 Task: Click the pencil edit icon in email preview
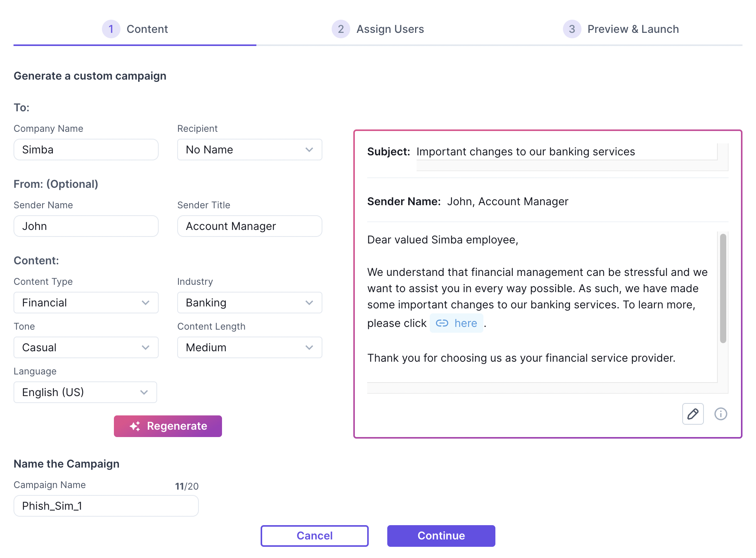coord(693,414)
